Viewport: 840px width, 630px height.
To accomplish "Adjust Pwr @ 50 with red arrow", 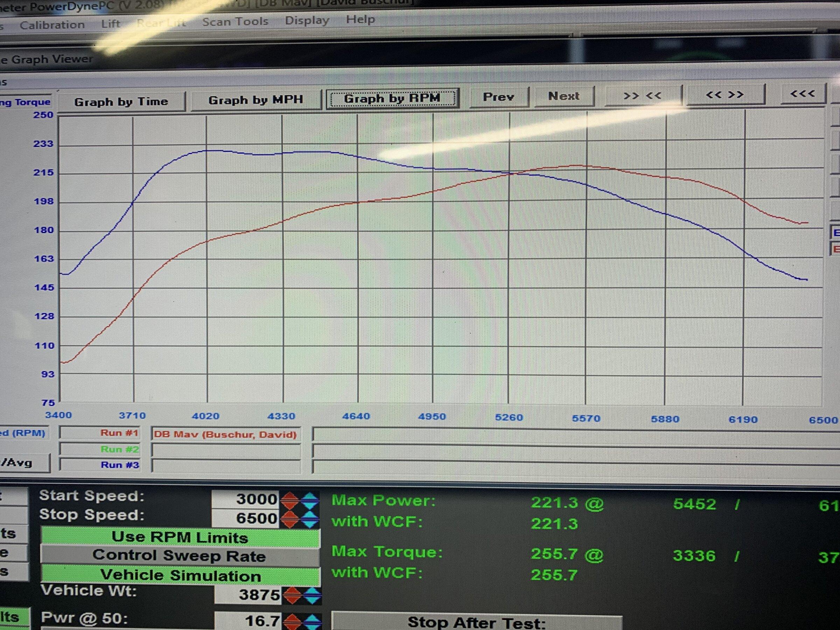I will (x=292, y=622).
